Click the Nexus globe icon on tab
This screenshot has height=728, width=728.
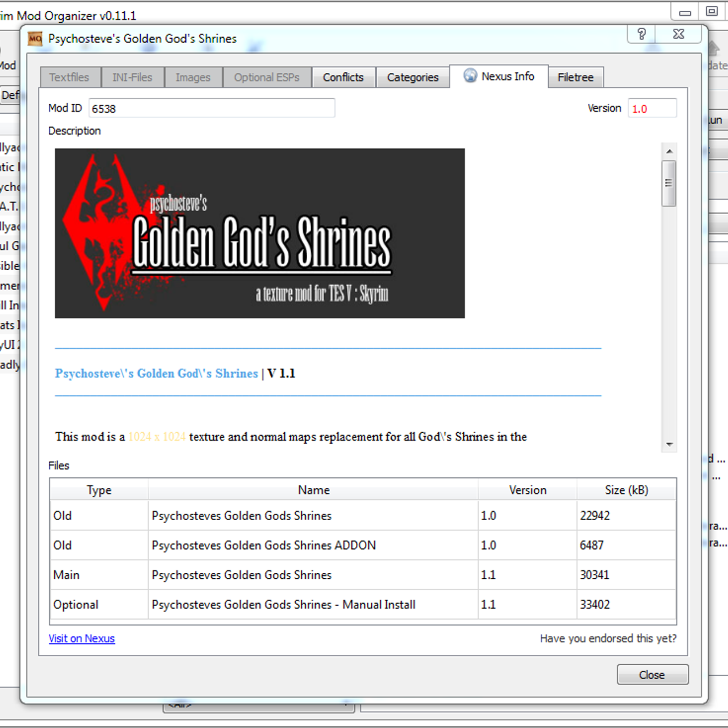tap(470, 76)
